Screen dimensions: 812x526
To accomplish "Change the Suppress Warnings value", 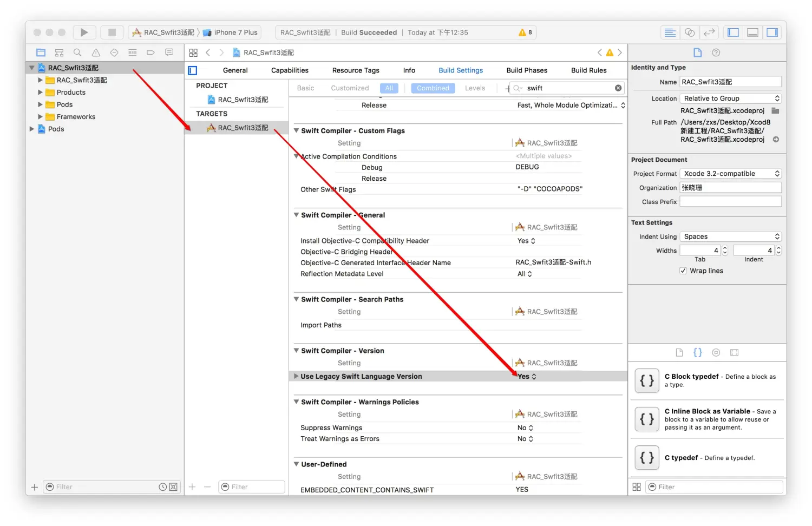I will click(525, 428).
